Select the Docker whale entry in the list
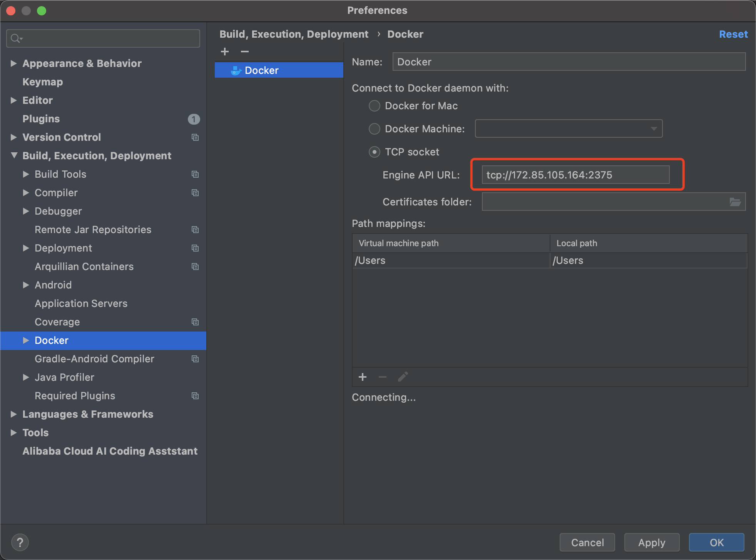 [279, 70]
